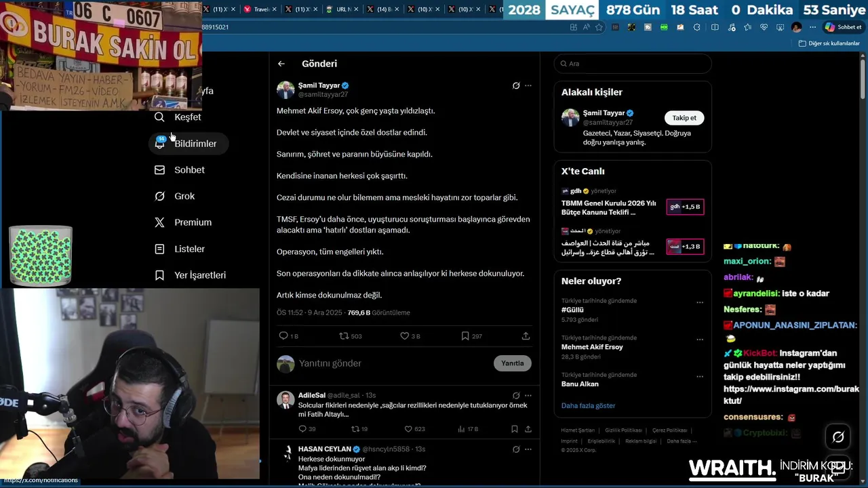Open the #Güllü trending topic
Screen dimensions: 868x488
point(572,310)
